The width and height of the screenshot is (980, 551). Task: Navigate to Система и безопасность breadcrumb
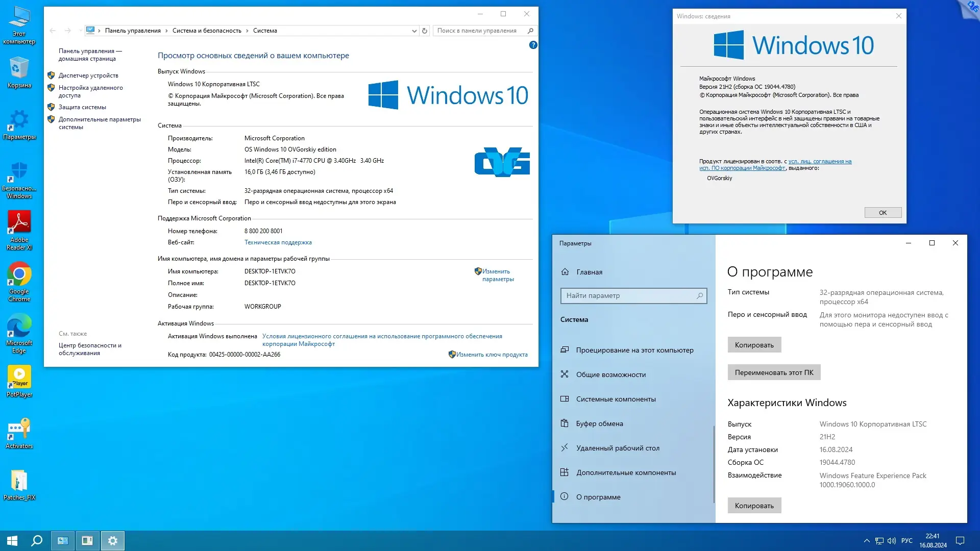pyautogui.click(x=206, y=31)
